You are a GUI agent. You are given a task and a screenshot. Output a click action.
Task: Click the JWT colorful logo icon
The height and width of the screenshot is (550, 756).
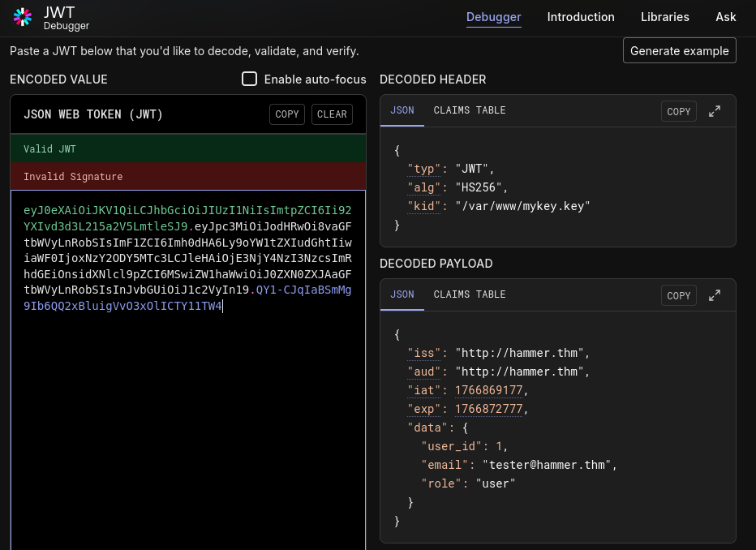click(x=22, y=17)
